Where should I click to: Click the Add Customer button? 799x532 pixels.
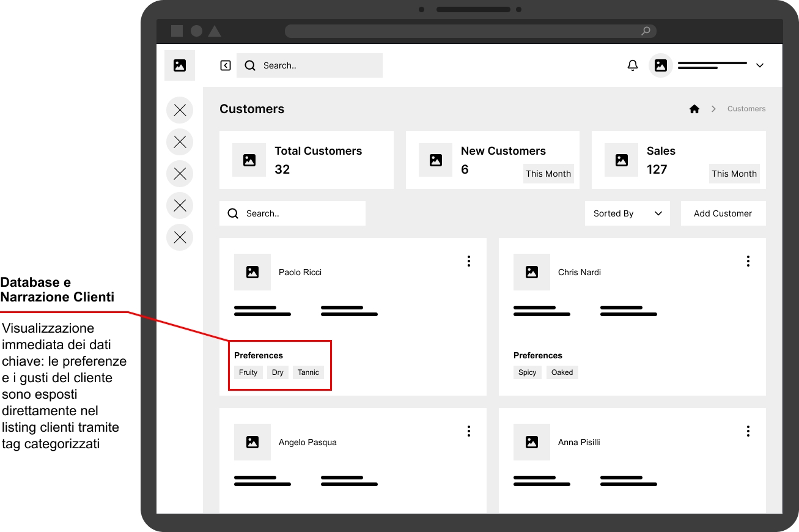[x=723, y=213]
